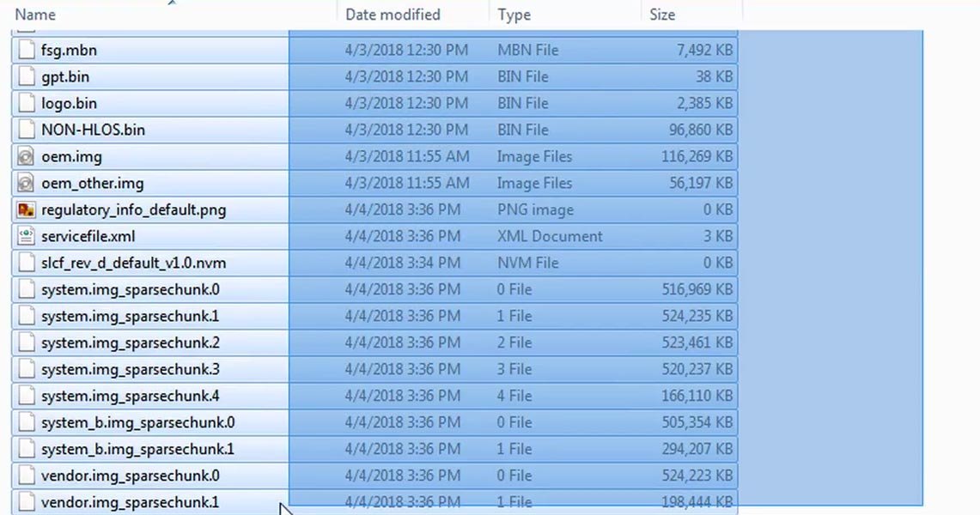
Task: Select the vendor.img_sparsechunk.0 file name
Action: (x=130, y=476)
